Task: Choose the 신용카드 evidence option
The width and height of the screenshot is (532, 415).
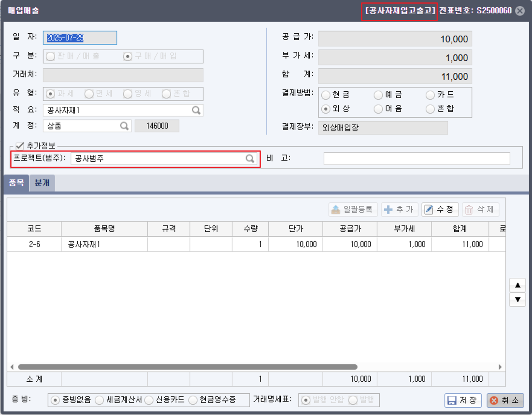Action: [148, 400]
